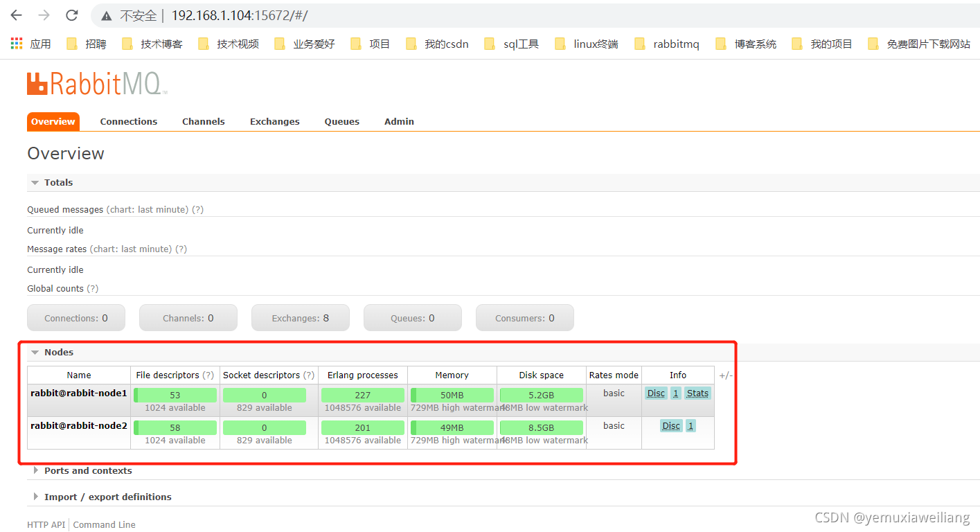
Task: Click the Queues: 0 count button
Action: (x=413, y=318)
